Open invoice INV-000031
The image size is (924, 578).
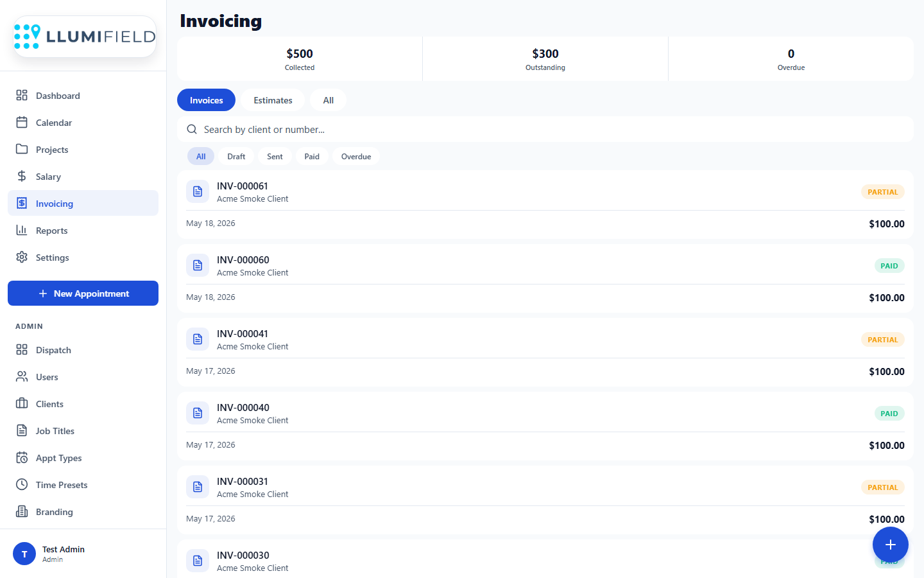tap(545, 500)
